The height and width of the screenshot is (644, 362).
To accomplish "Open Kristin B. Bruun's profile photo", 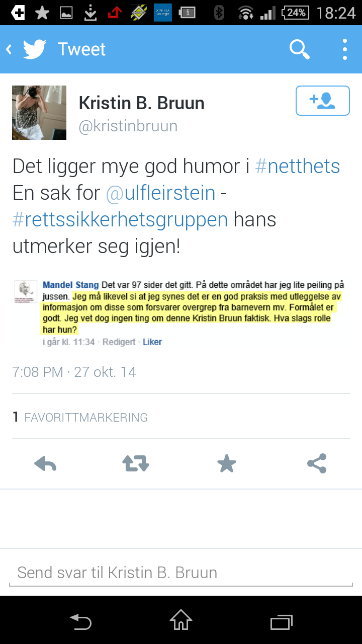I will [39, 113].
